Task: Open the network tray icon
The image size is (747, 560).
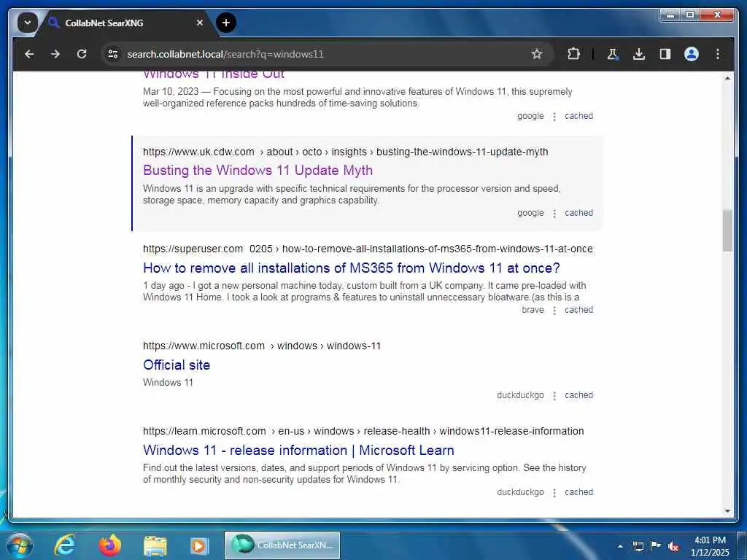Action: click(x=638, y=546)
